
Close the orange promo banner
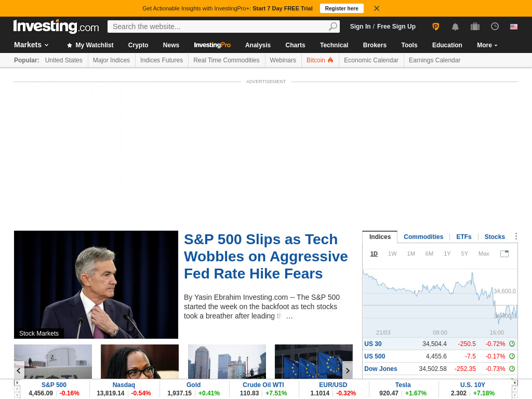(377, 8)
